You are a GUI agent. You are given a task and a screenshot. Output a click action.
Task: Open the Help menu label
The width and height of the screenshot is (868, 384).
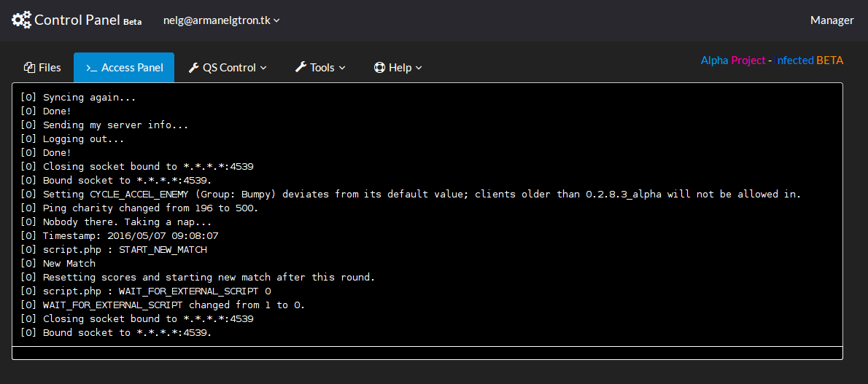click(400, 68)
